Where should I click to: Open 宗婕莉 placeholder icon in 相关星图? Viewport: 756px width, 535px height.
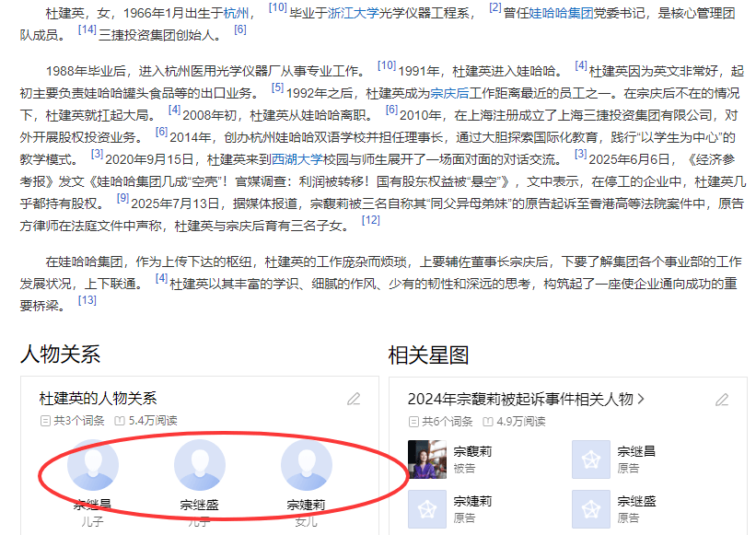(x=427, y=509)
